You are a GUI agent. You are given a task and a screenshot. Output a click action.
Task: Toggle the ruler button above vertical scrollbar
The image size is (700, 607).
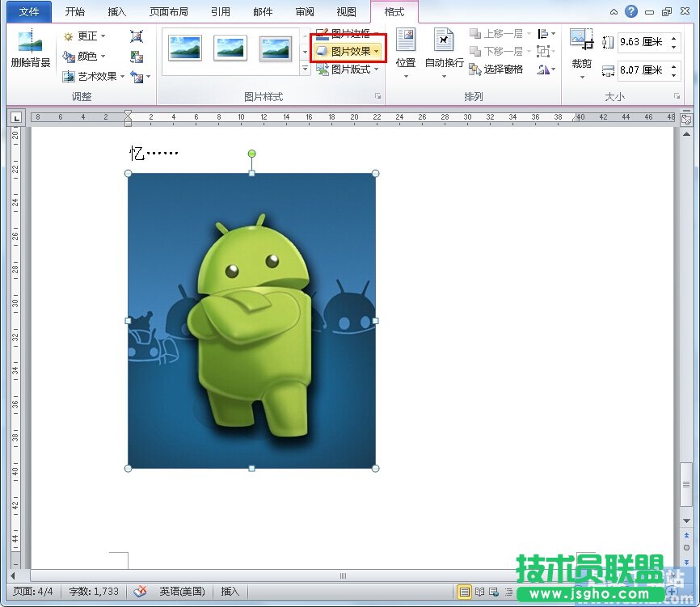pos(685,119)
